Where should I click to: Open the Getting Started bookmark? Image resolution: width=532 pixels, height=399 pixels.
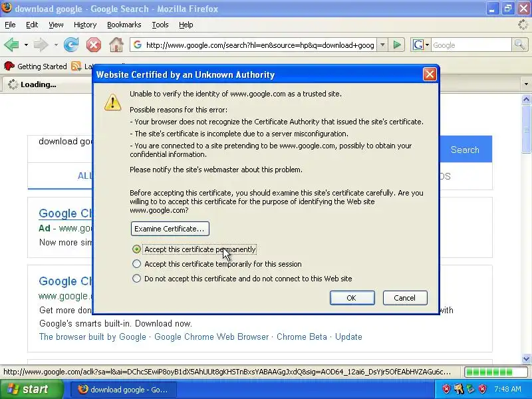[35, 66]
